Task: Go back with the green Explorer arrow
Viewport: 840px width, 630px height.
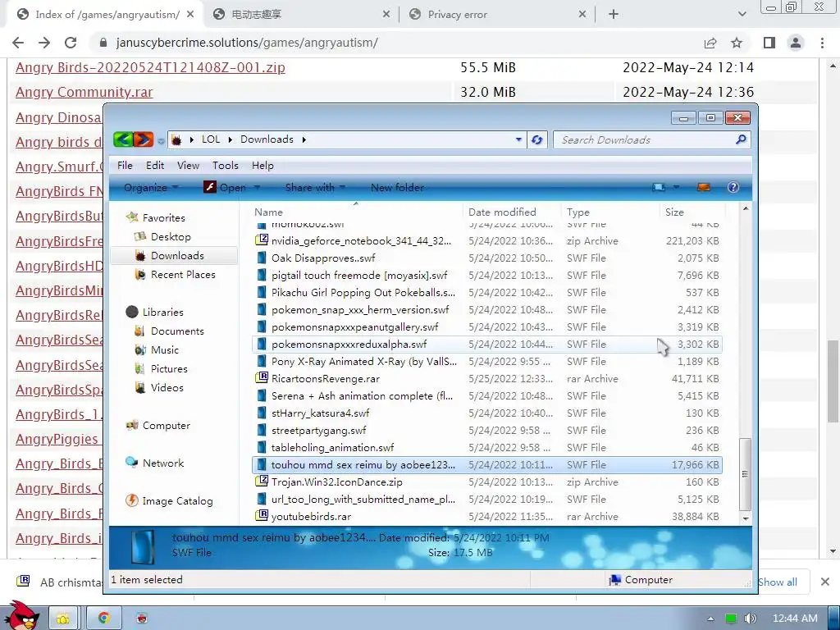Action: 123,139
